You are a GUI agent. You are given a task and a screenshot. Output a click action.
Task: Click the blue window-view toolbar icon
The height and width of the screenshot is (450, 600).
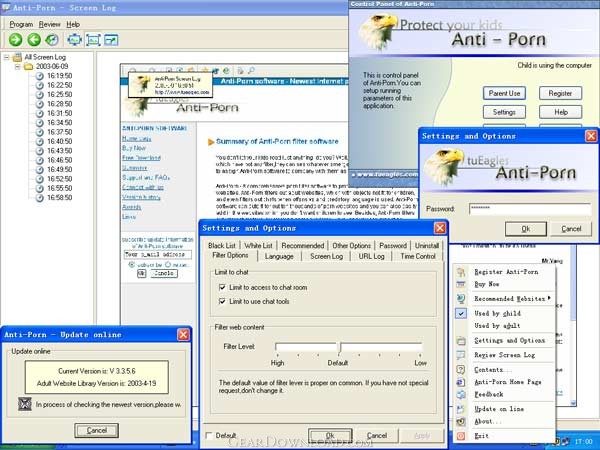pyautogui.click(x=111, y=40)
